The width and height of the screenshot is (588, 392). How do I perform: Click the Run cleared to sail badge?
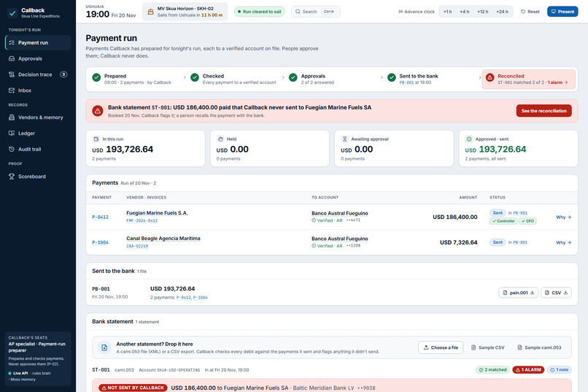pos(260,12)
